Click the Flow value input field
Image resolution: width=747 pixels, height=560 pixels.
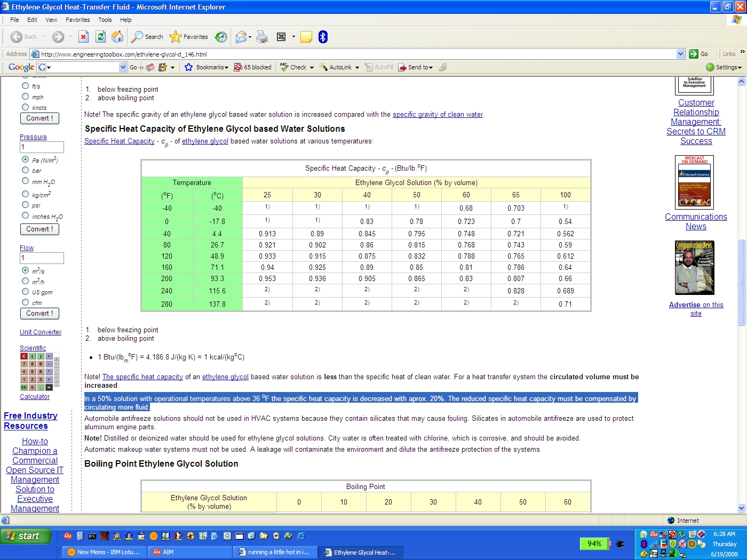42,258
